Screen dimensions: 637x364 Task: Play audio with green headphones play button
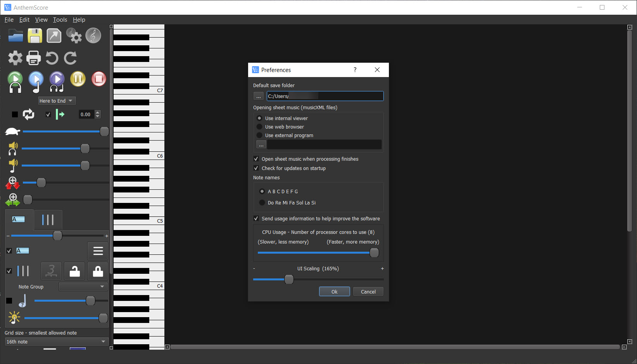click(15, 82)
